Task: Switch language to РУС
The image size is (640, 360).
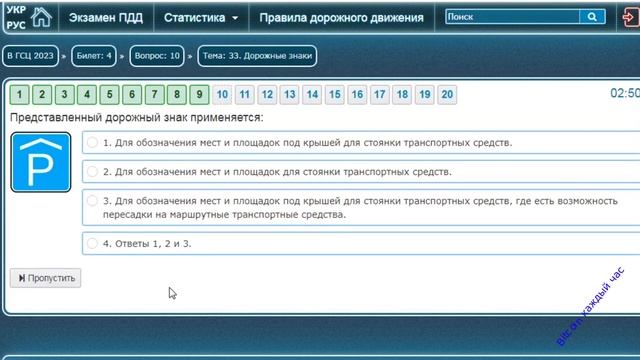Action: pos(16,25)
